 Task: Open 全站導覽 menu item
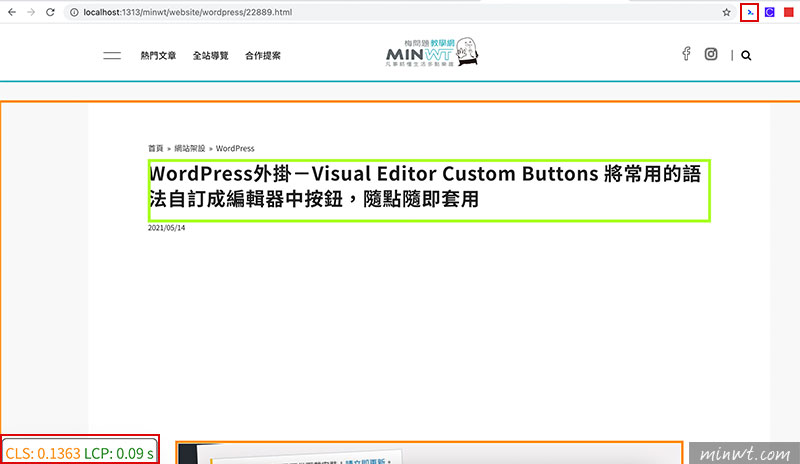coord(210,56)
